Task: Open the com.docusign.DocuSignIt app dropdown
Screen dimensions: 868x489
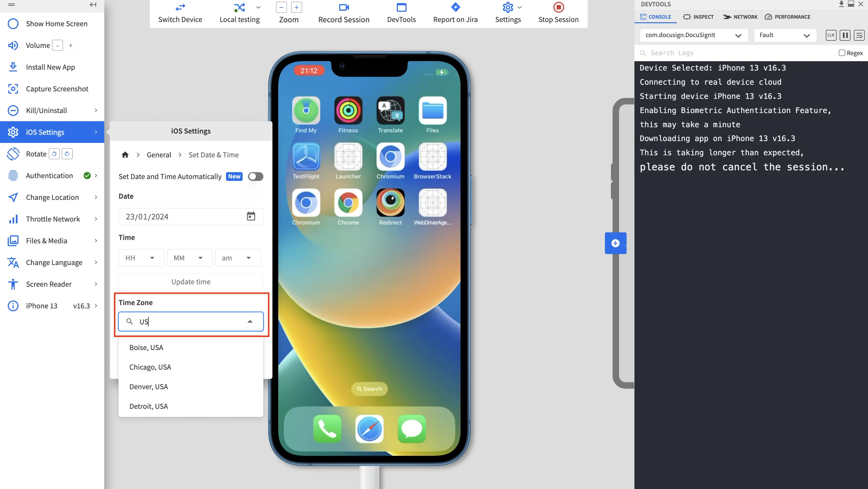Action: (693, 35)
